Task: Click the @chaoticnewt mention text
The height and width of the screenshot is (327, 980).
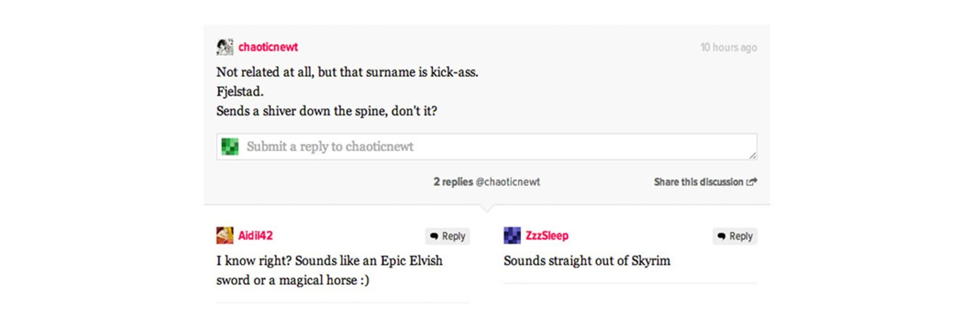Action: click(508, 182)
